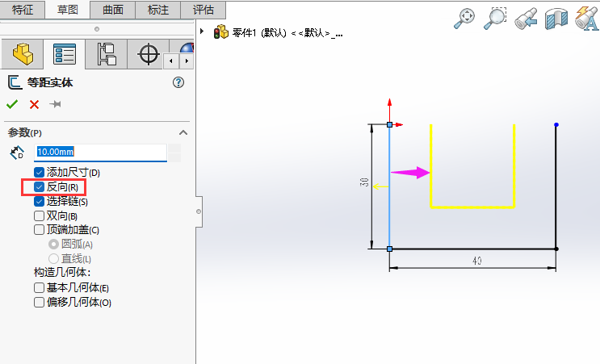Expand the 零件1 flyout tree arrow
Viewport: 600px width, 364px height.
(202, 31)
